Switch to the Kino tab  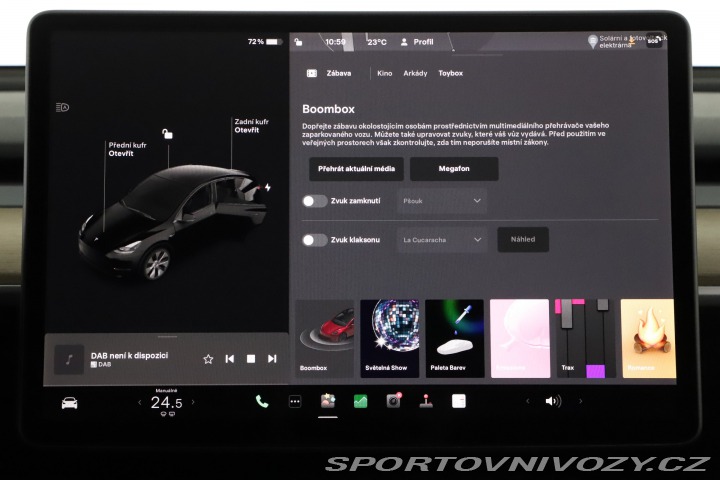[384, 73]
